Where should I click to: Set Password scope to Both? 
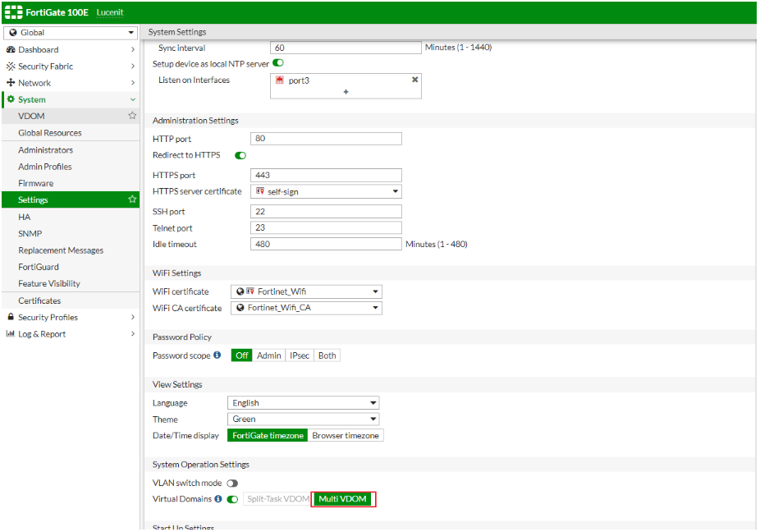[327, 355]
